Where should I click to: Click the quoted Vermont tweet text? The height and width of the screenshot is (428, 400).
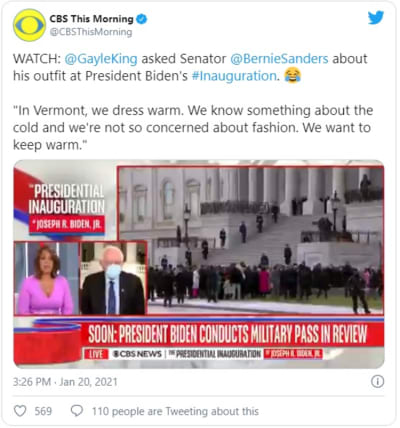[193, 128]
